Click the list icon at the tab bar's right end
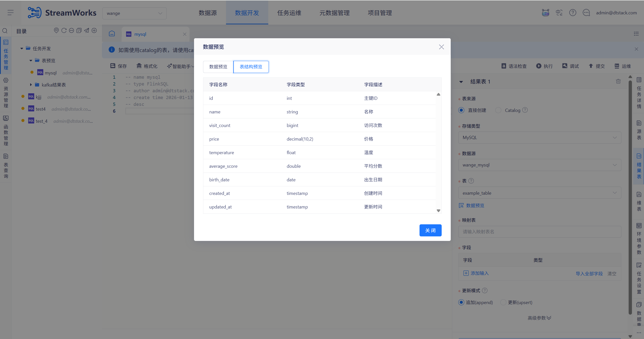Screen dimensions: 644x339 pos(636,34)
